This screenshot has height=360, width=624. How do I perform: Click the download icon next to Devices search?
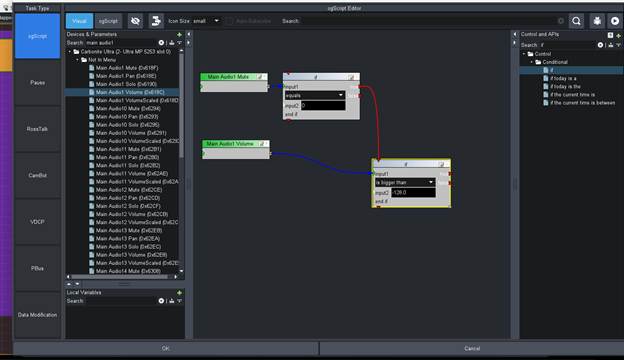point(172,43)
